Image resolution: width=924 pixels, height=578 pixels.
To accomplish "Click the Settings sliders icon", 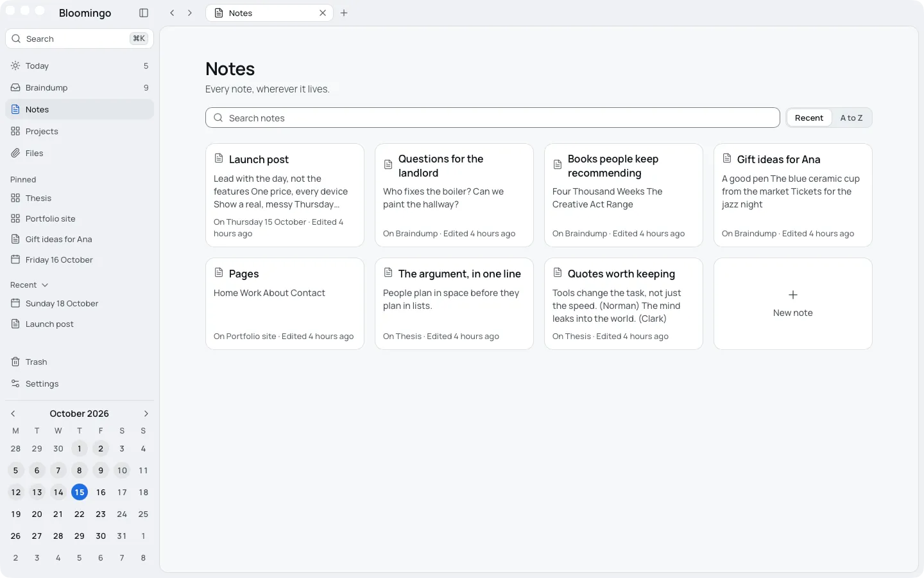I will [x=15, y=383].
